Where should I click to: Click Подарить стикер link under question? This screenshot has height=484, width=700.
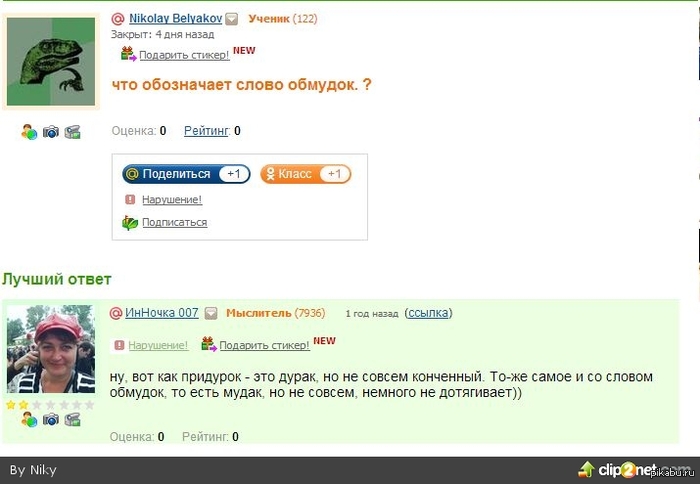point(184,55)
